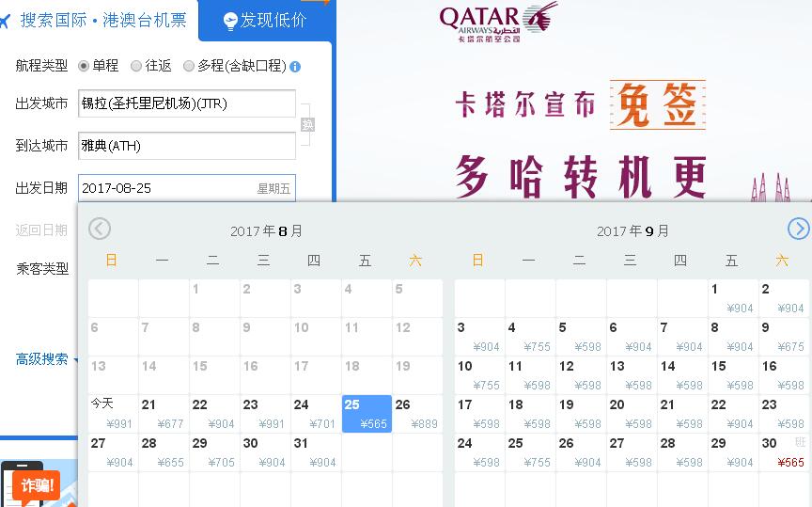Expand the 高级搜索 advanced search options
This screenshot has height=507, width=812.
pos(45,358)
